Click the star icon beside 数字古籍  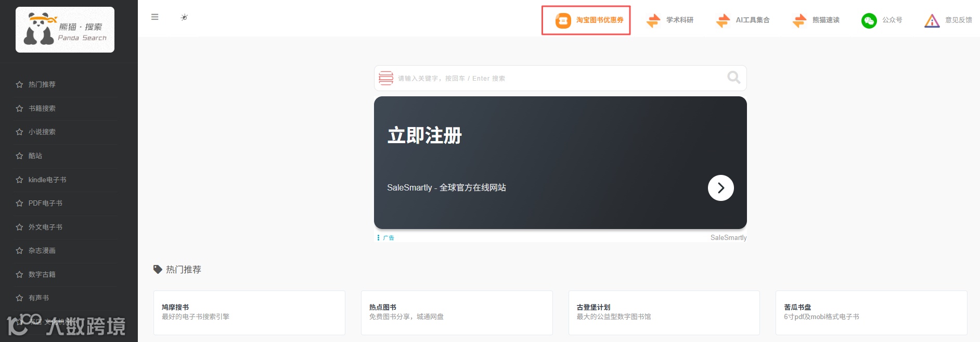(19, 274)
